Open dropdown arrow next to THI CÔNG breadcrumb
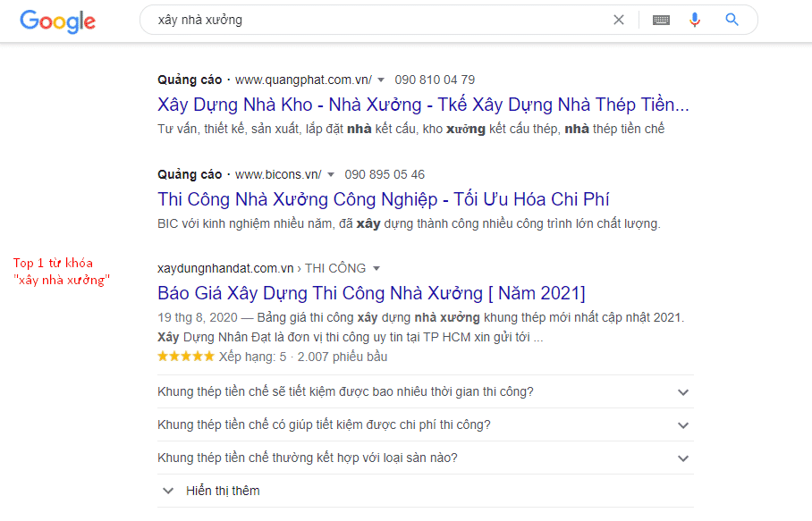This screenshot has height=521, width=812. [376, 268]
